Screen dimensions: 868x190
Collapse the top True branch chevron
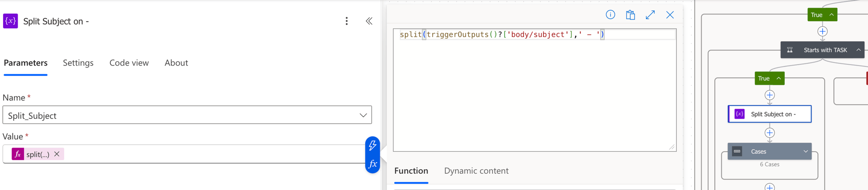coord(831,15)
